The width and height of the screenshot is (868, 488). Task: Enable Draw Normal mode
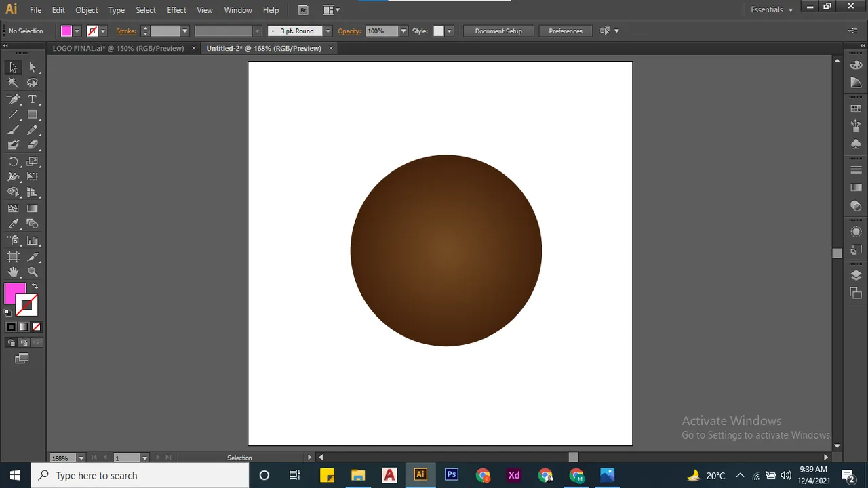(x=11, y=342)
